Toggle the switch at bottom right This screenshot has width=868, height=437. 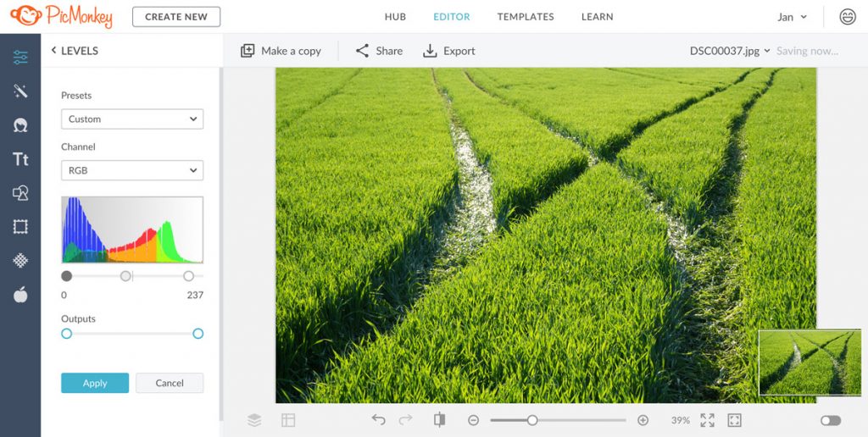pos(830,420)
